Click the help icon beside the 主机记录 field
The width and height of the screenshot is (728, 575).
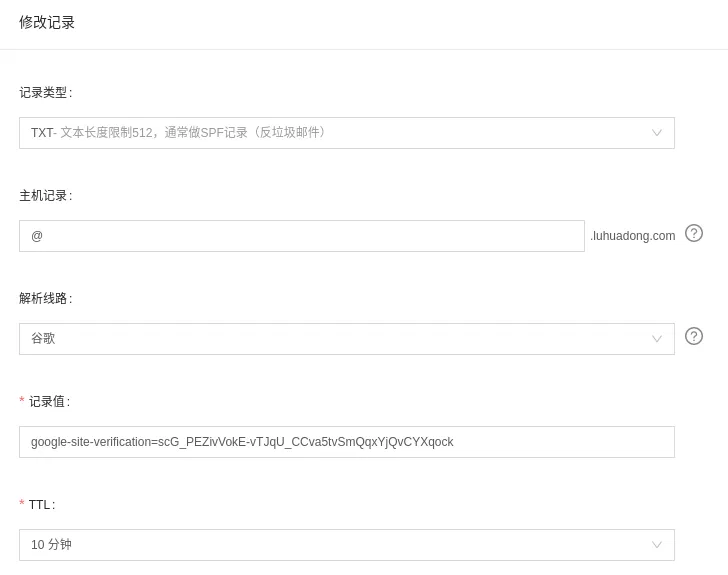[x=694, y=233]
